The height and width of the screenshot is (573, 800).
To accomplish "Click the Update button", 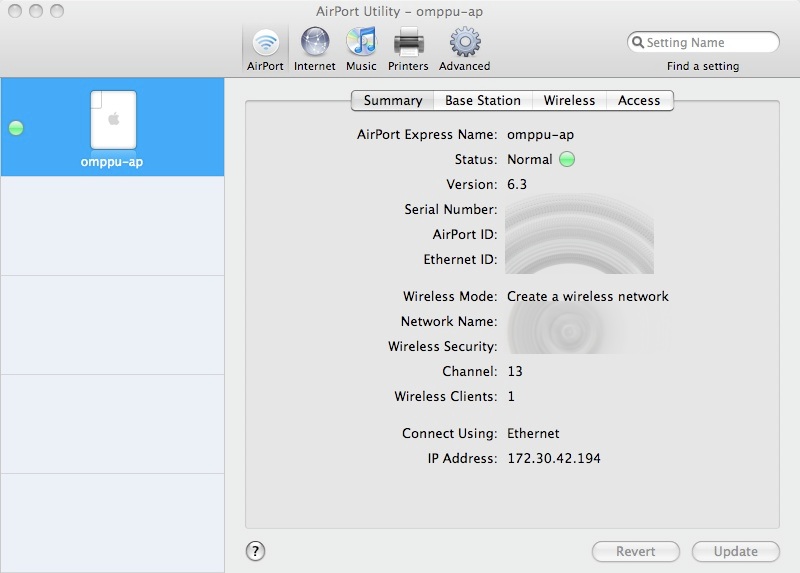I will (736, 552).
